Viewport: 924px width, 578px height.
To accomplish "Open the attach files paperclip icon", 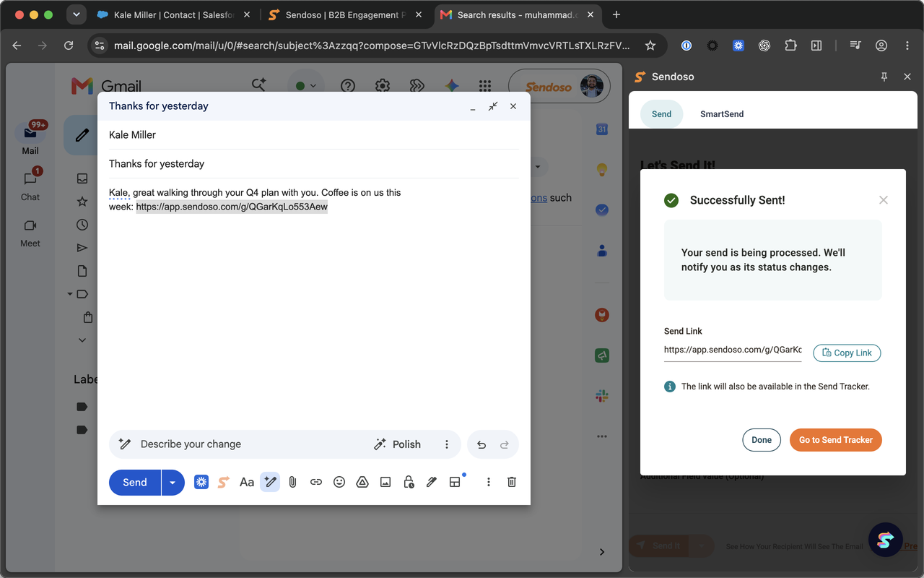I will click(292, 482).
